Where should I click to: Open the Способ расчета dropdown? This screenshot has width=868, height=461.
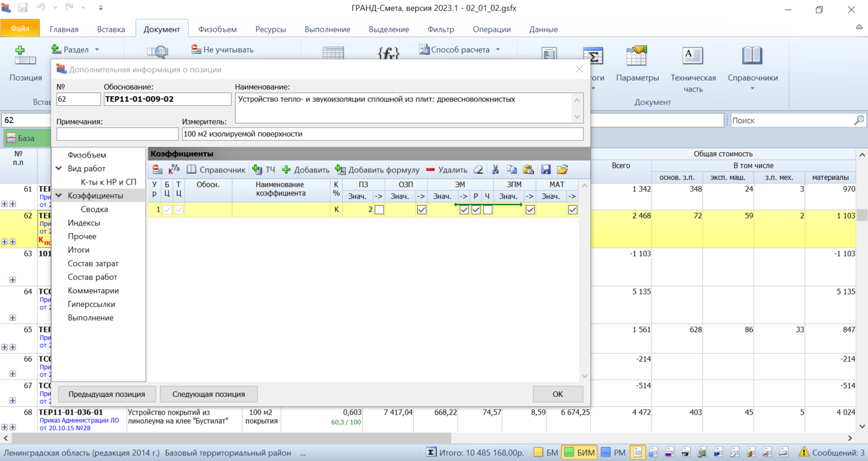click(460, 50)
